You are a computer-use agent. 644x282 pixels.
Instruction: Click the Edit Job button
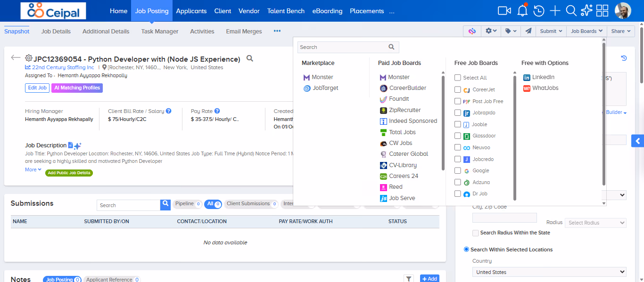coord(37,88)
